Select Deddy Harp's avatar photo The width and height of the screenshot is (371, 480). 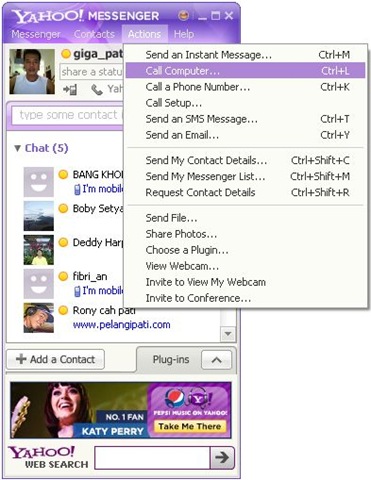tap(38, 250)
